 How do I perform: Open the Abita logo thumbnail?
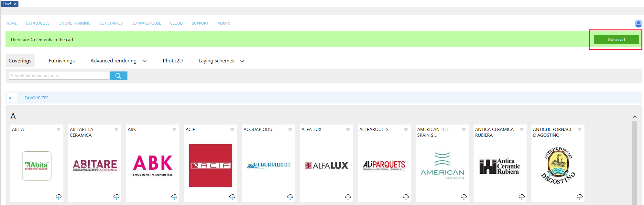click(x=37, y=166)
